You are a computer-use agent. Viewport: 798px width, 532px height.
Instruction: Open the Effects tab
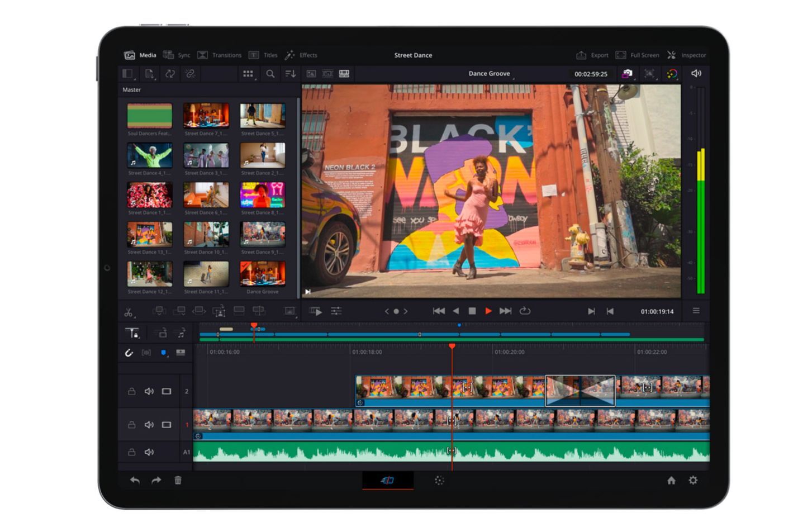(301, 55)
